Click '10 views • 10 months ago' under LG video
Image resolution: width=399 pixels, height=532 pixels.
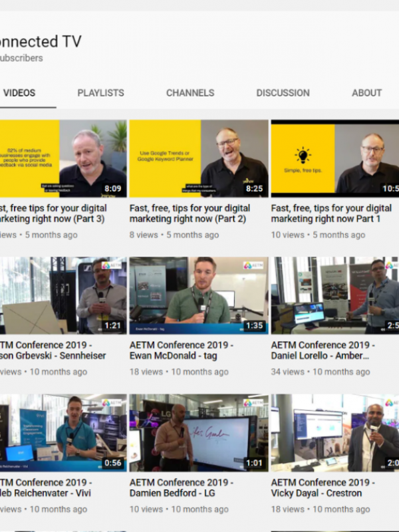[x=179, y=509]
